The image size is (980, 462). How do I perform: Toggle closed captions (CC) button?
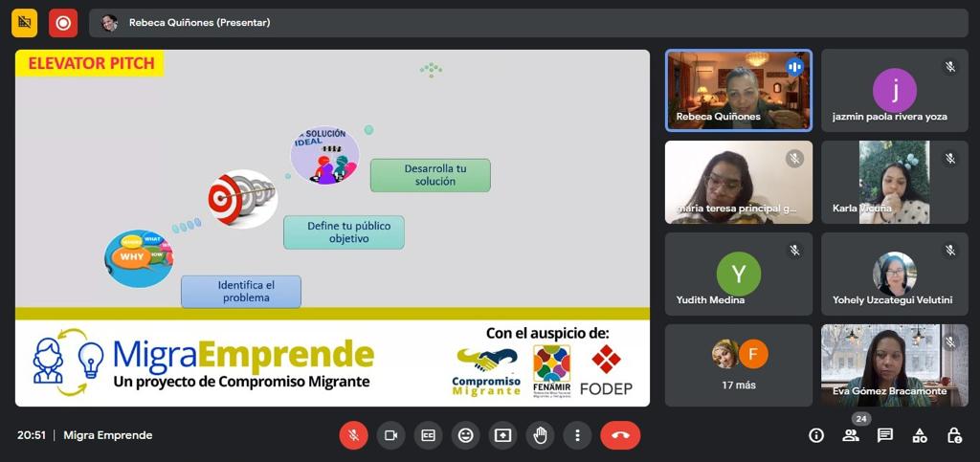(x=428, y=435)
